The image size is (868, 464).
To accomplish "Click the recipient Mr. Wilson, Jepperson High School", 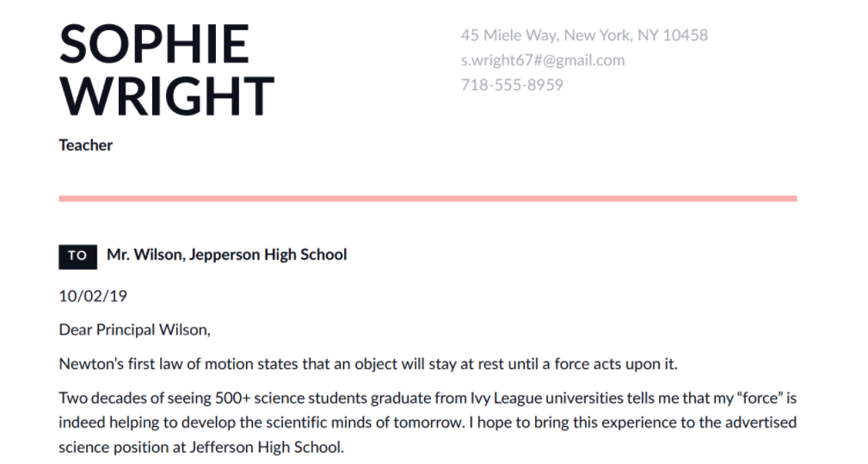I will click(227, 255).
